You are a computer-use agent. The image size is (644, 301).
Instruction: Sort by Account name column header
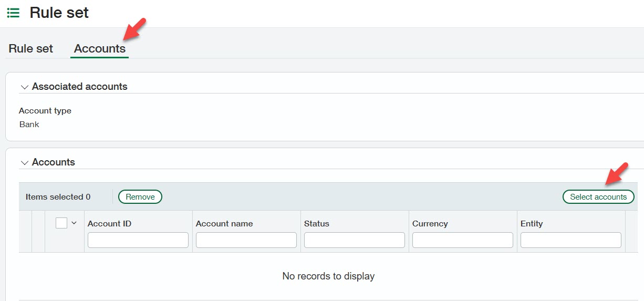pos(224,224)
